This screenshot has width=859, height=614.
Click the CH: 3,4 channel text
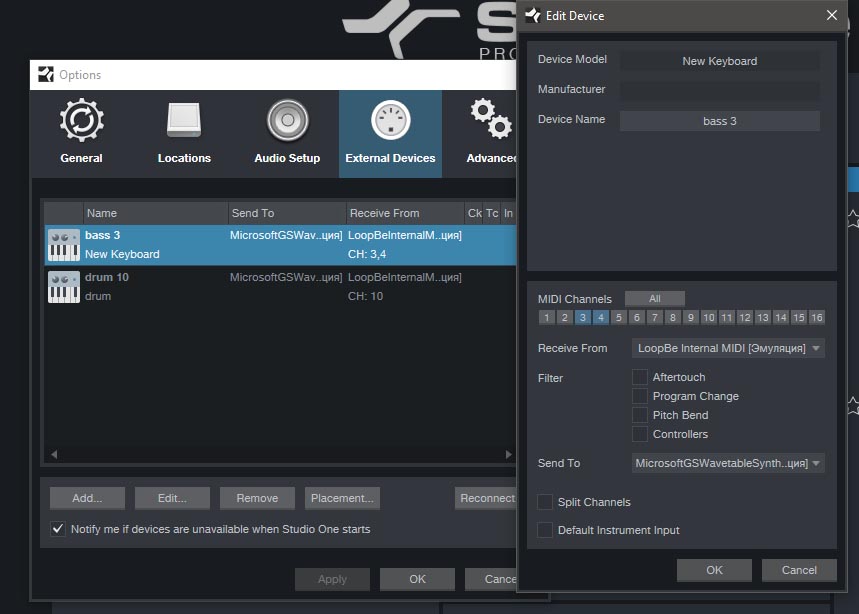367,254
